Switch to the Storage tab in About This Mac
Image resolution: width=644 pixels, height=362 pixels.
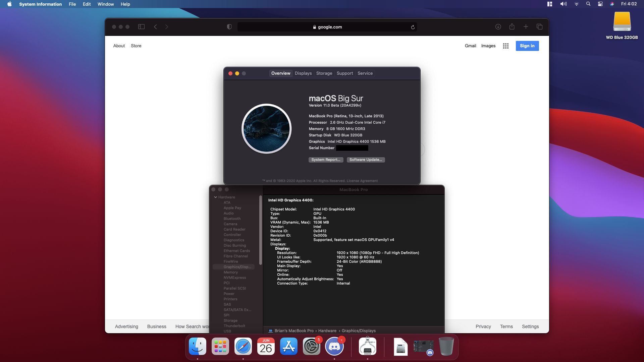pos(324,73)
